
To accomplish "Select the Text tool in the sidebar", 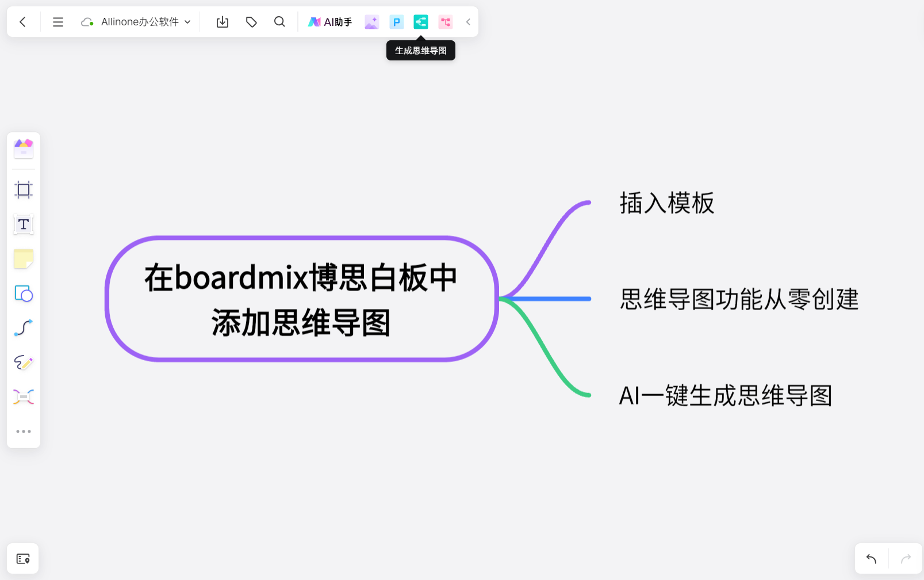I will [x=23, y=224].
